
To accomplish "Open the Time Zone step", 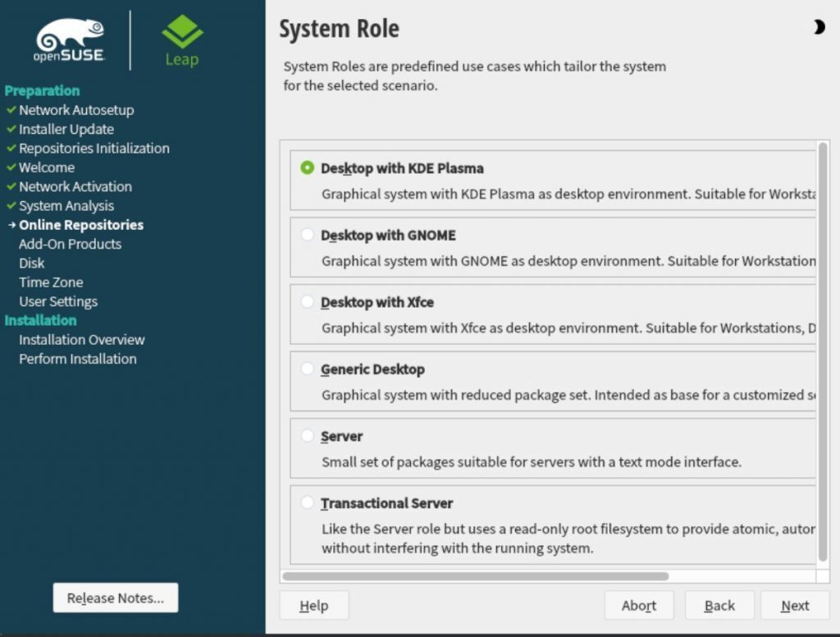I will 51,282.
